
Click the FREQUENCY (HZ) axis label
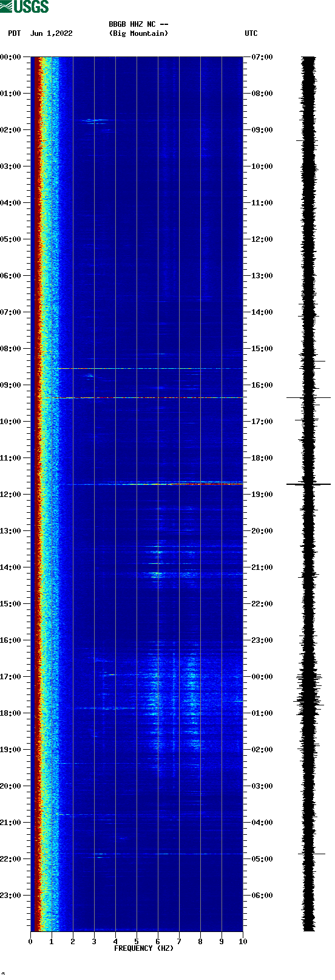(x=144, y=948)
